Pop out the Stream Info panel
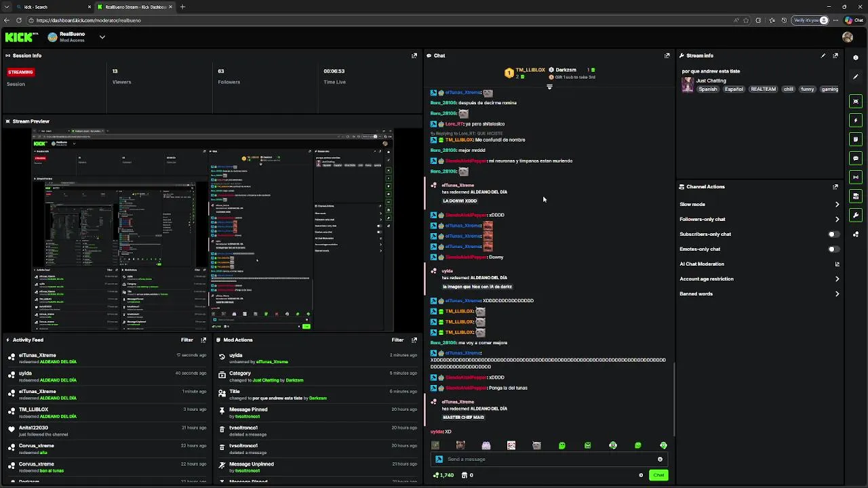Screen dimensions: 868x488 pyautogui.click(x=835, y=56)
